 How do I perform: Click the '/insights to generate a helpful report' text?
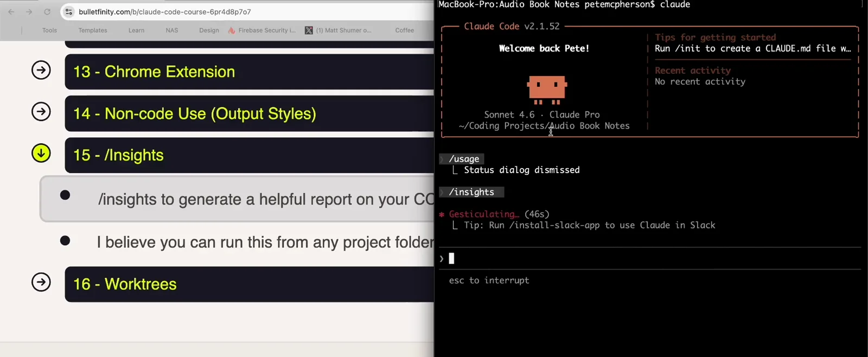pos(266,199)
